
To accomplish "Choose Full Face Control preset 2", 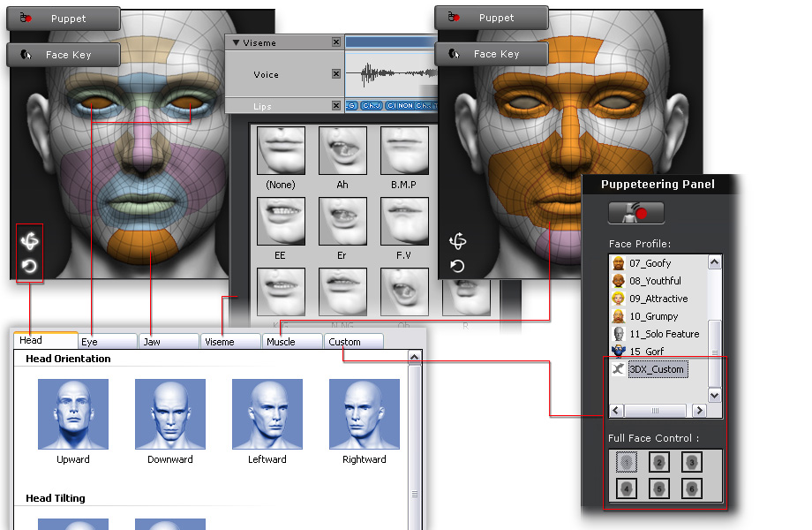I will (x=659, y=462).
